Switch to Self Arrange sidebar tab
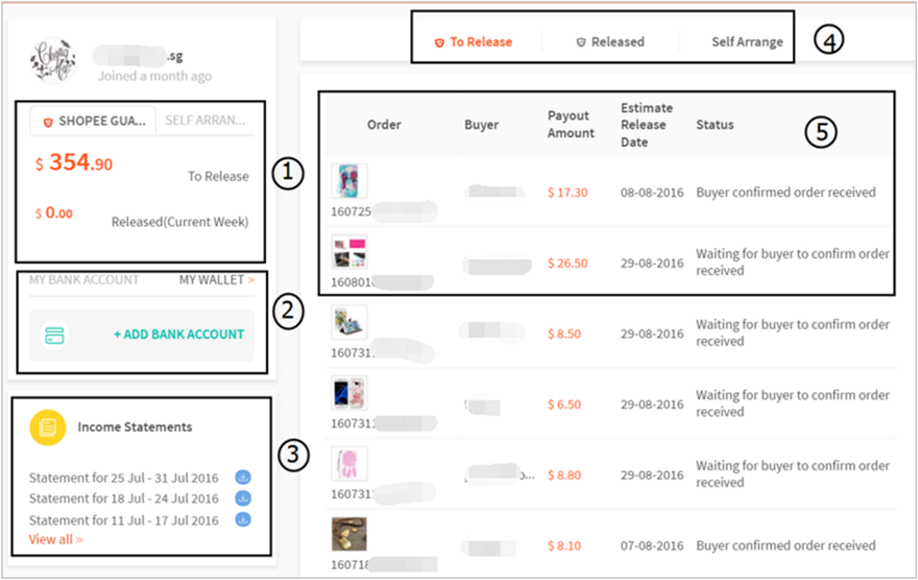This screenshot has width=918, height=580. tap(205, 121)
